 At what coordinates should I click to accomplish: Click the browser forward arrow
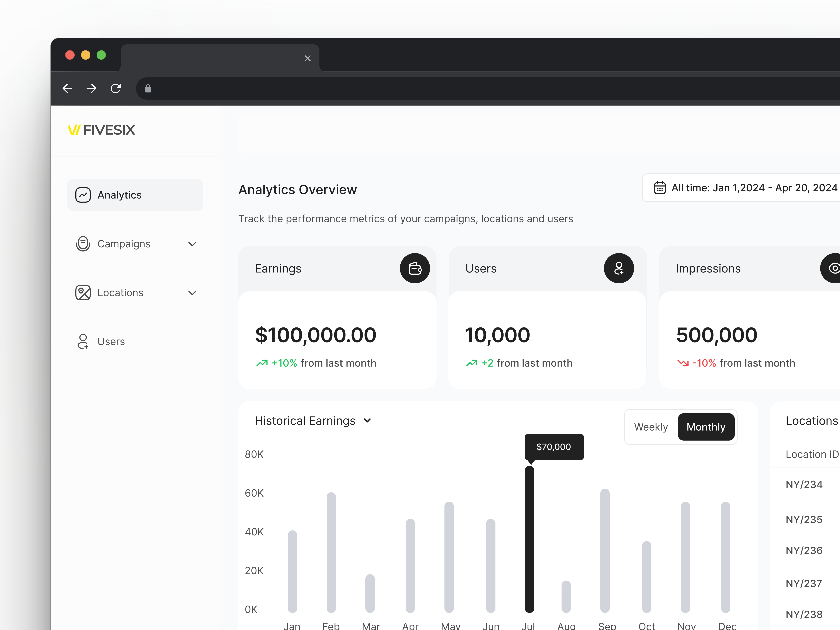[91, 88]
